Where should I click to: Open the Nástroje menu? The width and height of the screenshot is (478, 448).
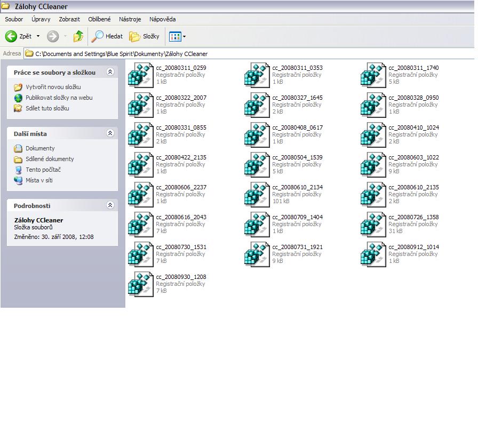click(x=130, y=19)
